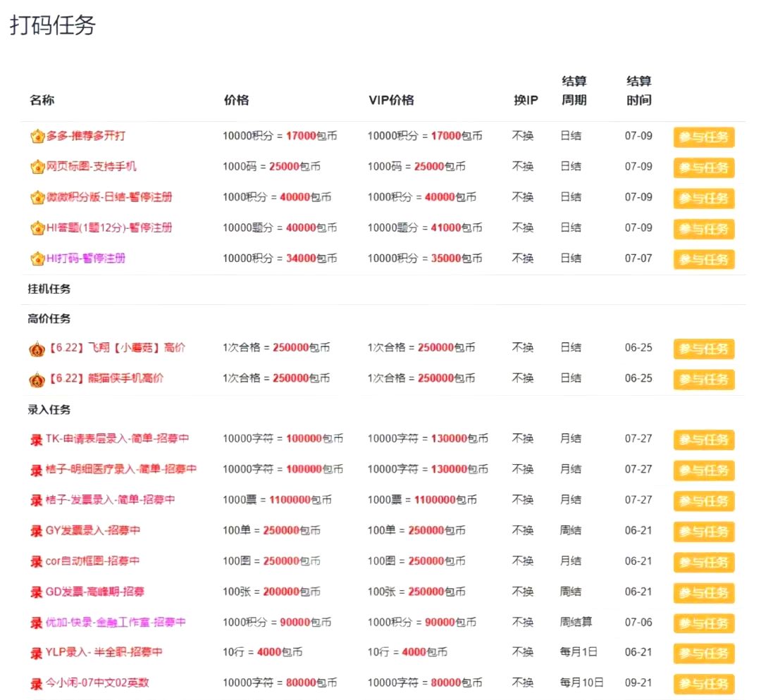The image size is (761, 700).
Task: Open the 优加-快录-金融工作室 task link
Action: [x=114, y=622]
